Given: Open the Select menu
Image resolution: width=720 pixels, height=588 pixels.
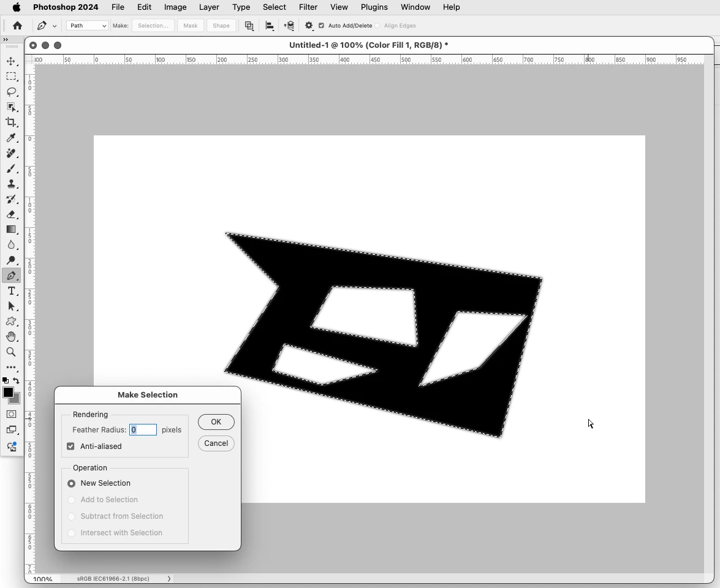Looking at the screenshot, I should pos(274,7).
